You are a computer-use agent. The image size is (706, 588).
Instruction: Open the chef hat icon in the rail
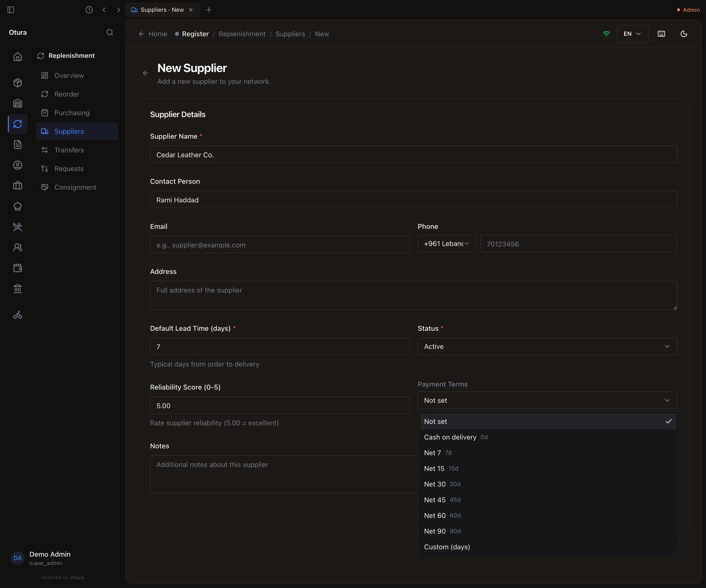point(17,206)
